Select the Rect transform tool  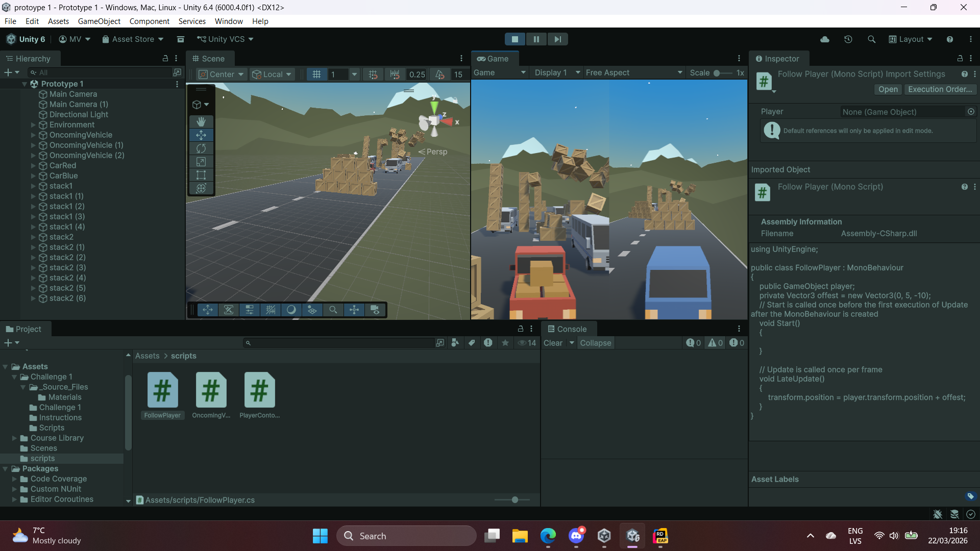pos(201,175)
